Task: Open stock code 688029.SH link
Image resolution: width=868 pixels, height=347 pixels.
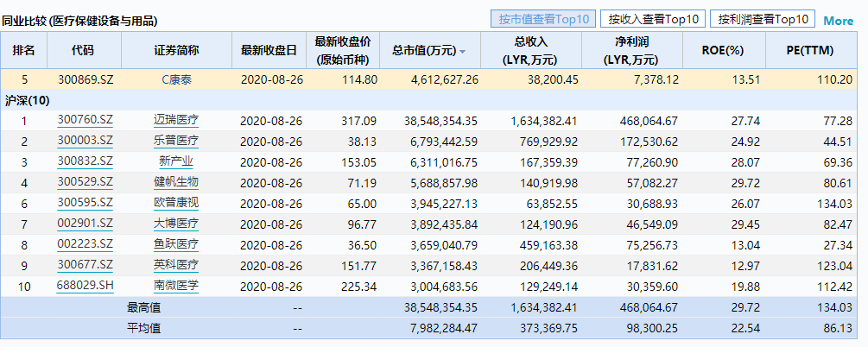Action: (86, 286)
